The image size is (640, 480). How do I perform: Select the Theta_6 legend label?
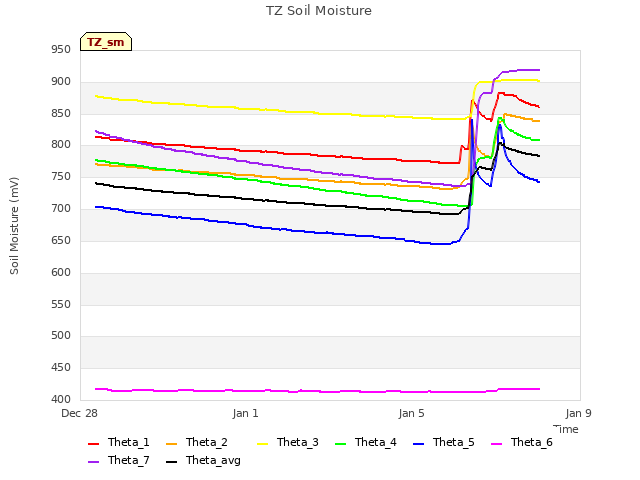tap(532, 442)
